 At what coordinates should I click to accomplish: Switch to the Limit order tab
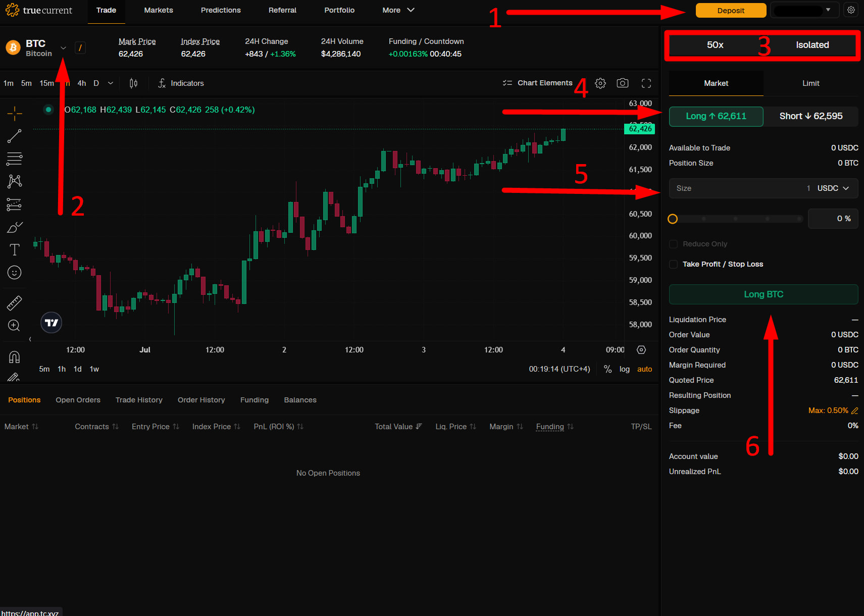point(811,83)
